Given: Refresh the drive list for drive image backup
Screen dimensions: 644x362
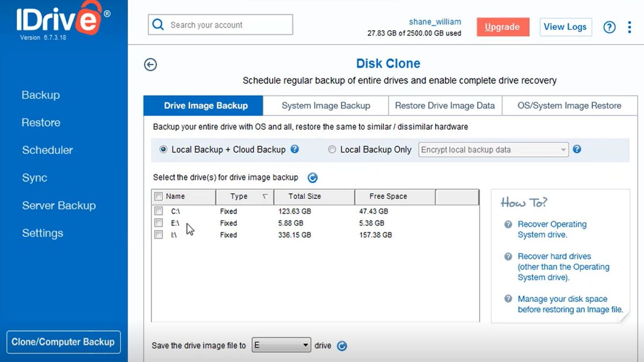Looking at the screenshot, I should (x=312, y=178).
